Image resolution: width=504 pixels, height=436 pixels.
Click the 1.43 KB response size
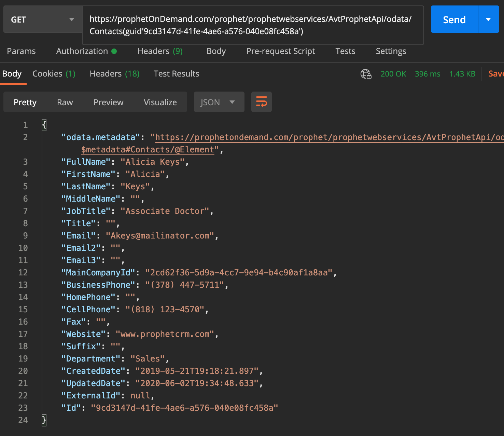click(462, 74)
